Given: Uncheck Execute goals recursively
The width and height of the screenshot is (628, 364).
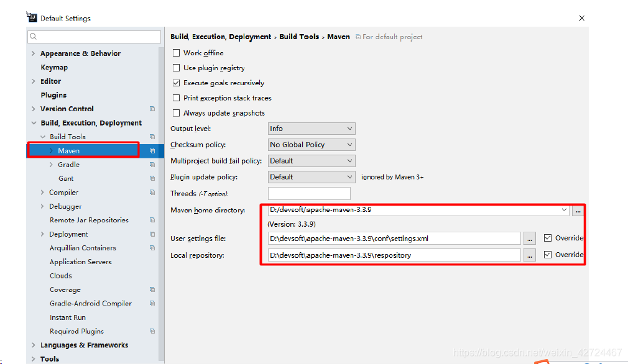Looking at the screenshot, I should click(176, 83).
